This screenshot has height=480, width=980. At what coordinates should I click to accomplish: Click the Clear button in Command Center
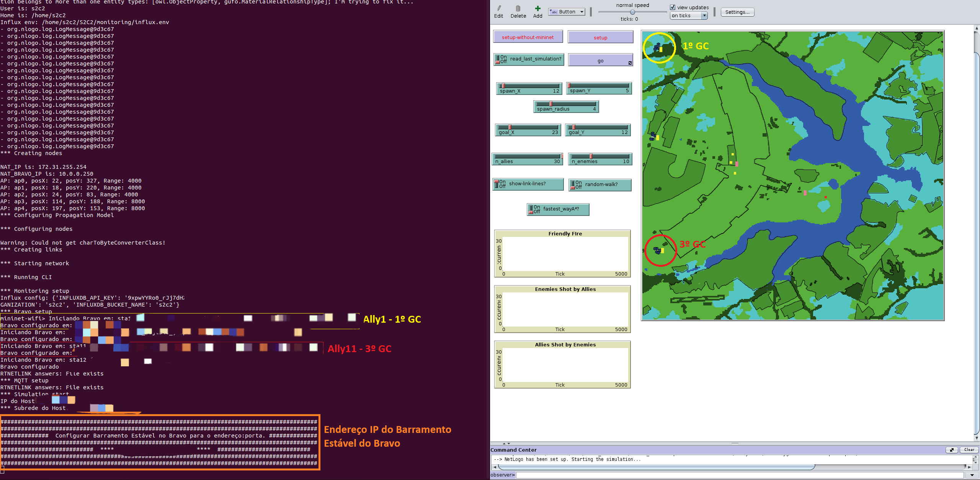pos(969,450)
